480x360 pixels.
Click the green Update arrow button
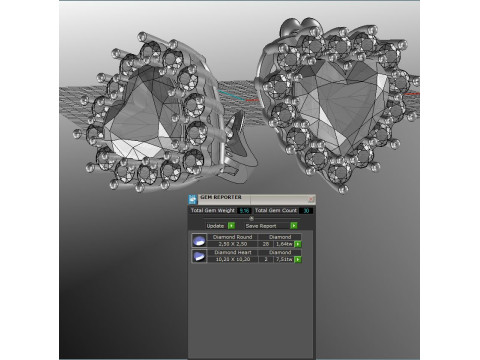point(231,226)
